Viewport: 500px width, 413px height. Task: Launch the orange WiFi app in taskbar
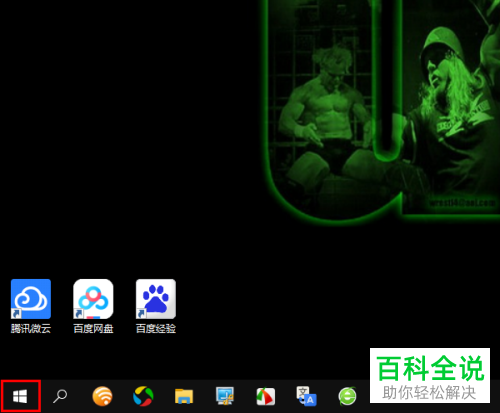102,396
